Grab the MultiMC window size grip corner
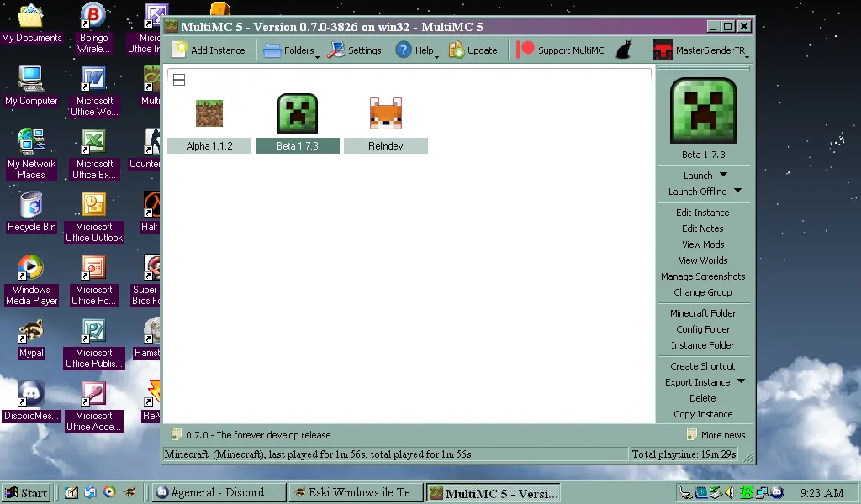This screenshot has width=861, height=504. click(748, 457)
